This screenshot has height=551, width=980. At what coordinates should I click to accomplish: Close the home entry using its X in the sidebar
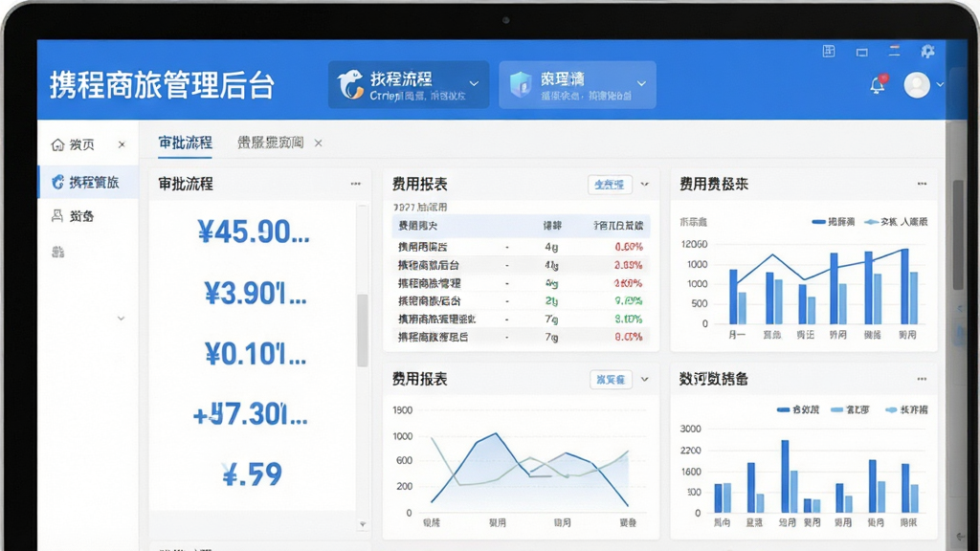tap(122, 145)
